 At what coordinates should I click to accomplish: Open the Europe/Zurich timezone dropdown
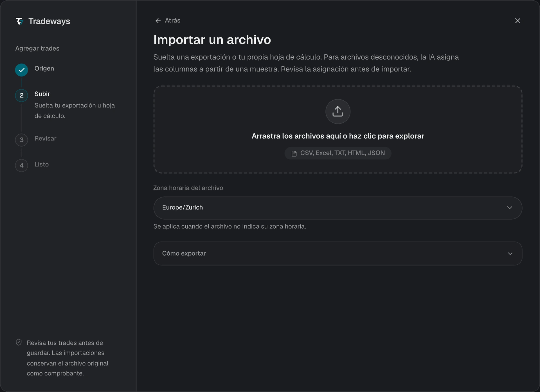338,208
